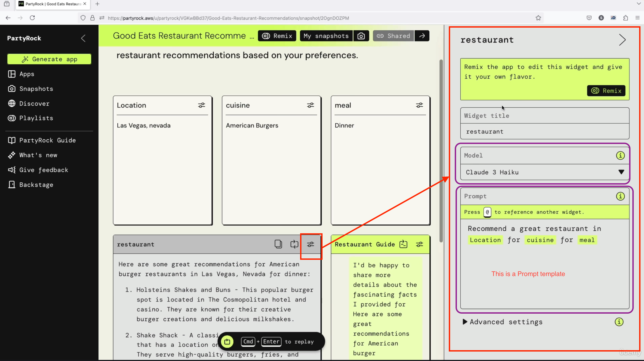Click the Pocket save icon
Viewport: 644px width, 361px height.
(x=589, y=18)
